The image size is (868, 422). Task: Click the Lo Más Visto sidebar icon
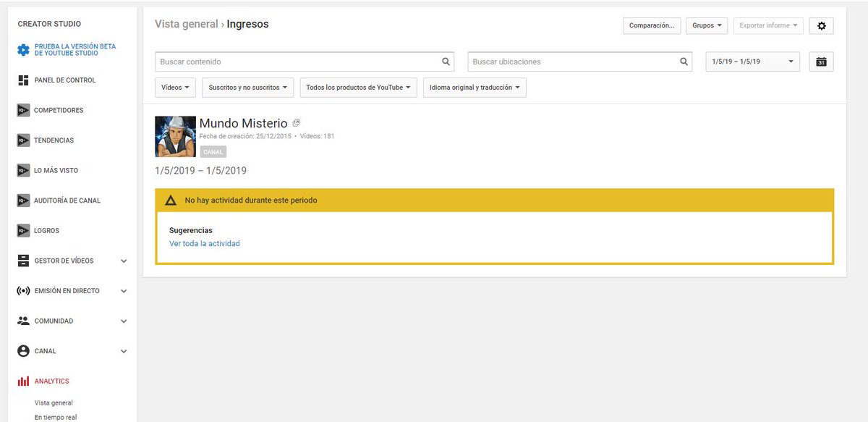23,171
